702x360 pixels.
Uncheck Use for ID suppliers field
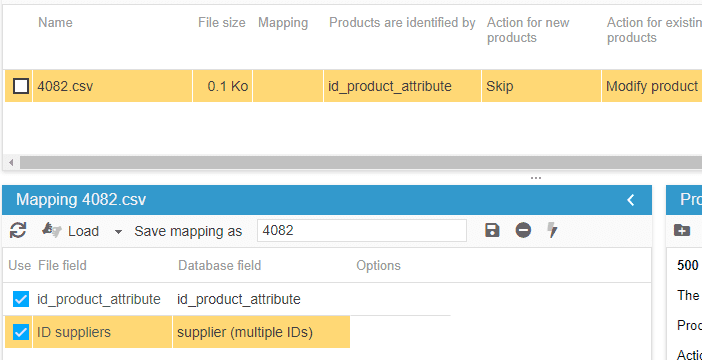21,332
